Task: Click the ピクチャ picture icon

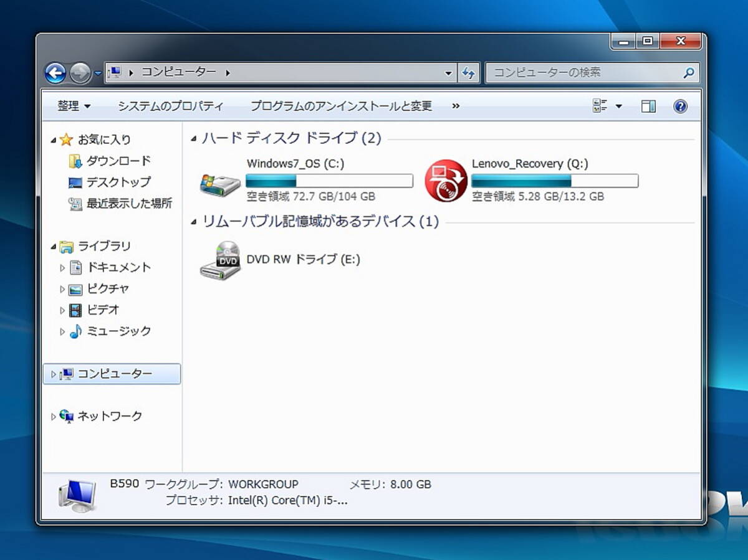Action: coord(75,289)
